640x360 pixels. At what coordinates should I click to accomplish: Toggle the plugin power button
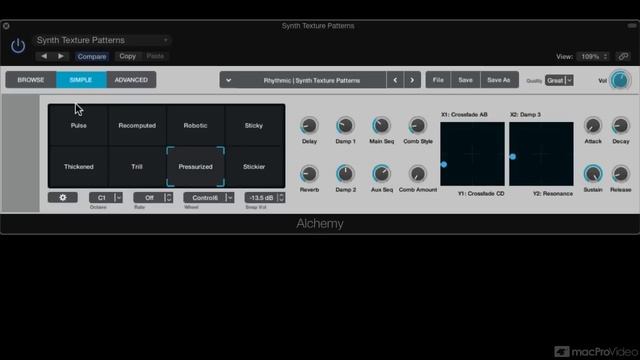click(x=18, y=45)
